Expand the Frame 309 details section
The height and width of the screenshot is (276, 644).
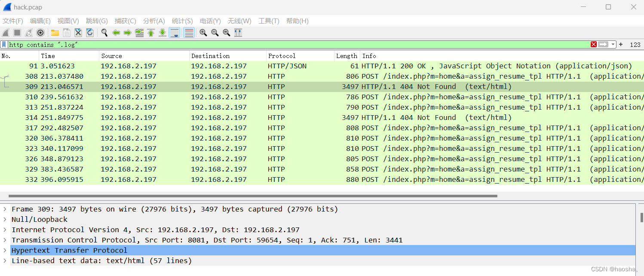coord(4,209)
